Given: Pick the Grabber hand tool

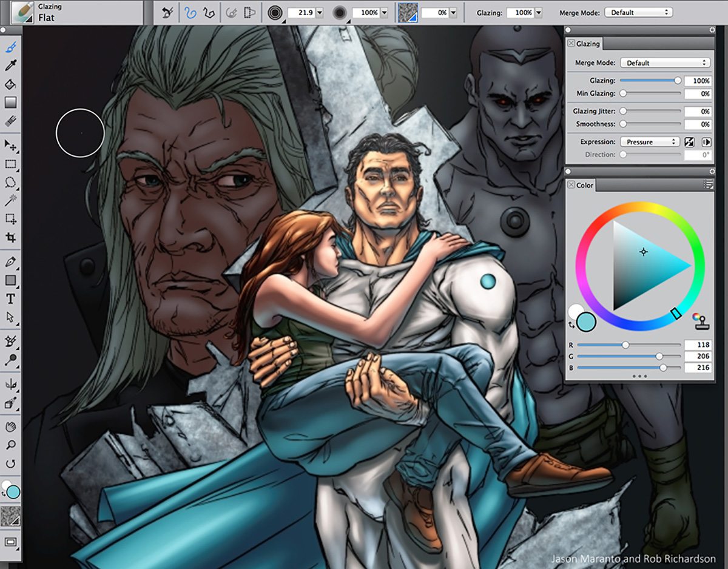Looking at the screenshot, I should coord(11,427).
